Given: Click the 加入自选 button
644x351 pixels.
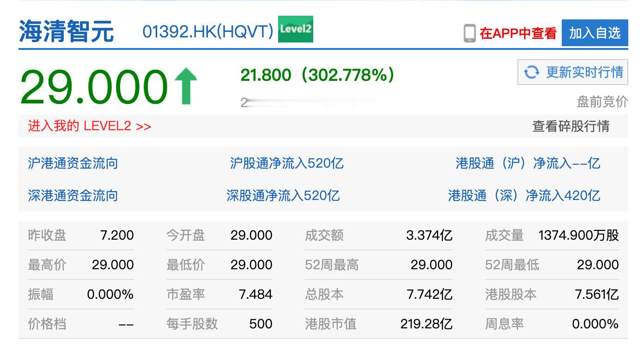Looking at the screenshot, I should tap(595, 33).
